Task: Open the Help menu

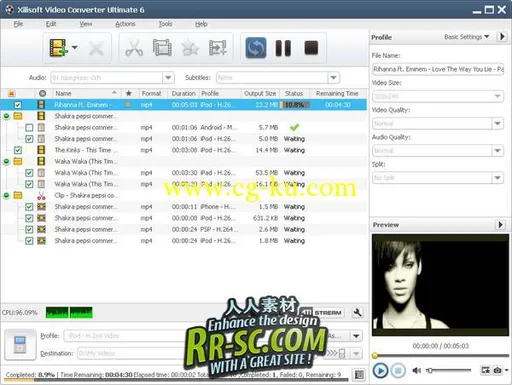Action: (201, 24)
